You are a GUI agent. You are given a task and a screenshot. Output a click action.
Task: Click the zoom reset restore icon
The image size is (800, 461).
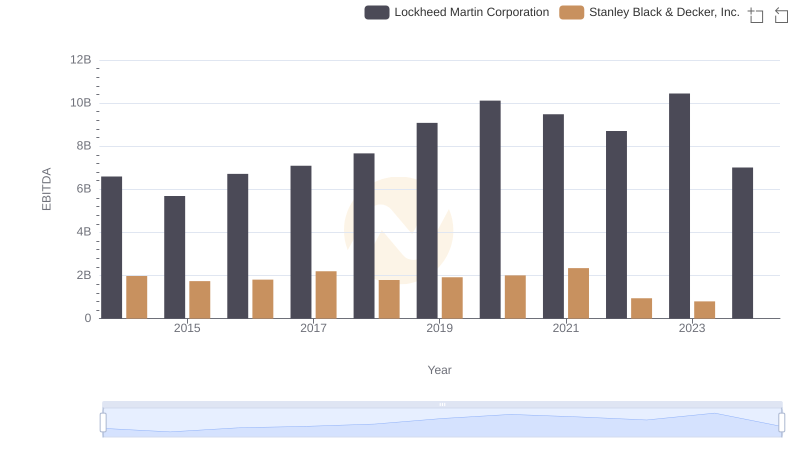(781, 15)
